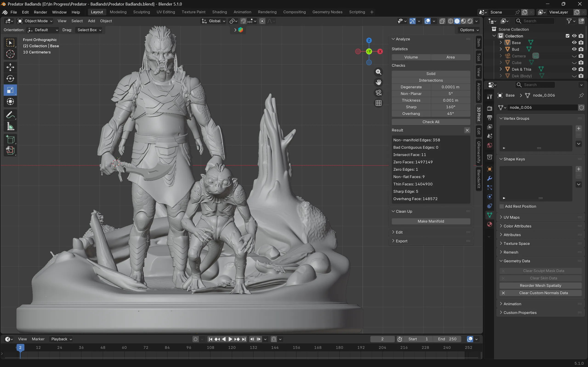
Task: Select the Move tool
Action: [10, 67]
